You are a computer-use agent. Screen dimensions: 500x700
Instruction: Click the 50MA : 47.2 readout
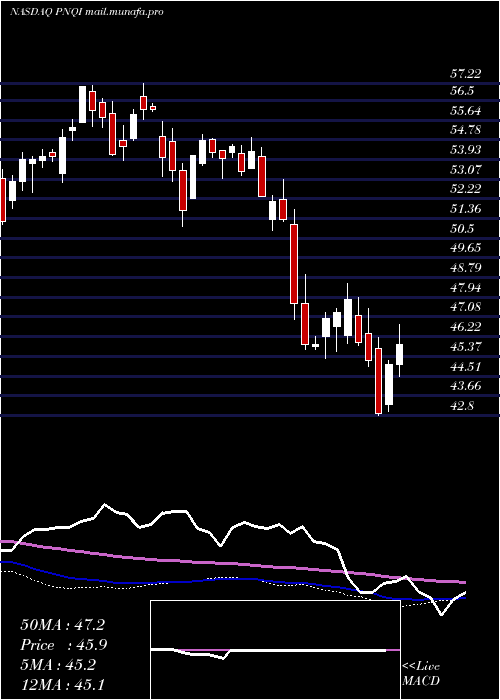tap(62, 625)
